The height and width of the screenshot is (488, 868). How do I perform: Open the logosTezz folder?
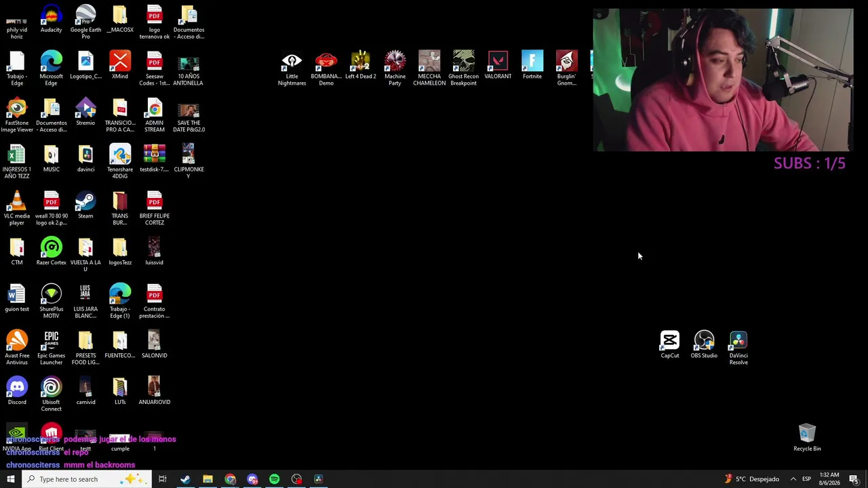pos(120,252)
